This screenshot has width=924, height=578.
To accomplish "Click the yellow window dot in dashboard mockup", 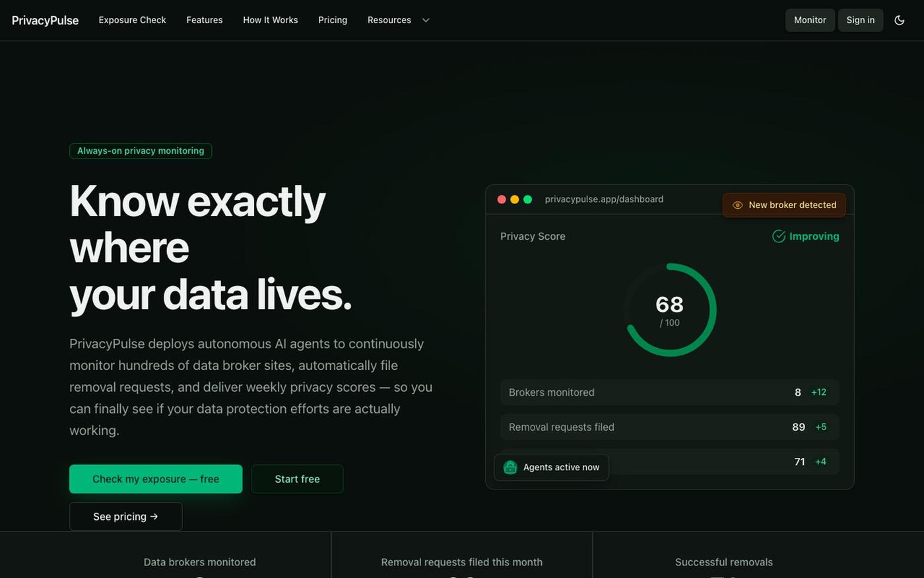I will [515, 199].
